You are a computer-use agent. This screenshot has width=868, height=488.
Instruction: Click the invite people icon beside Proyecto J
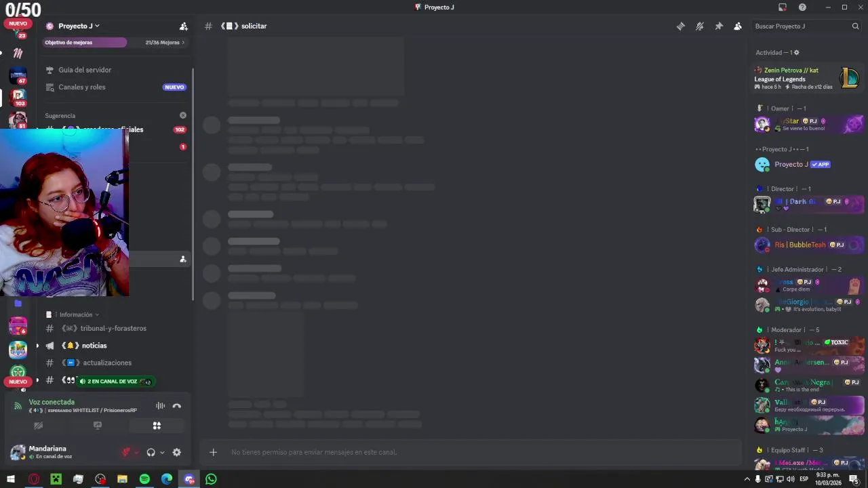pyautogui.click(x=183, y=26)
